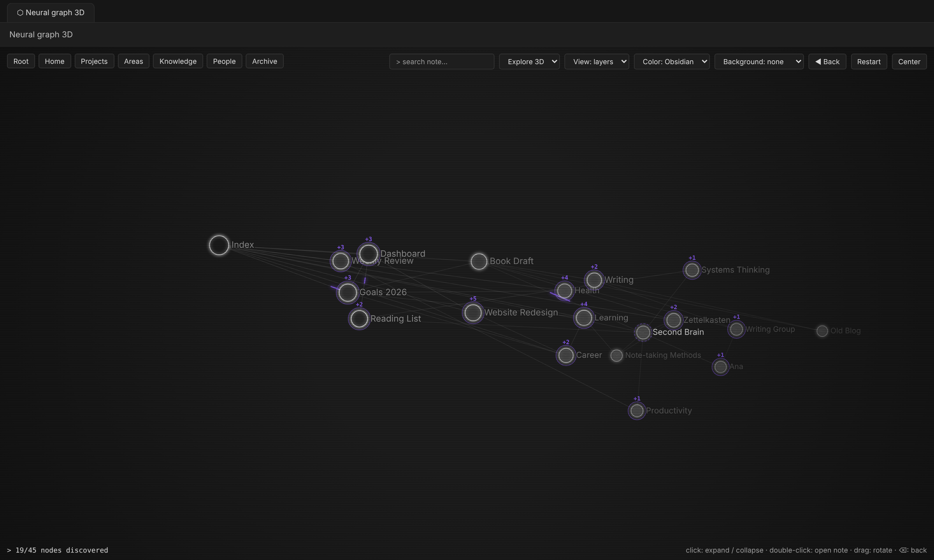Image resolution: width=934 pixels, height=560 pixels.
Task: Click the Website Redesign label text
Action: coord(521,312)
